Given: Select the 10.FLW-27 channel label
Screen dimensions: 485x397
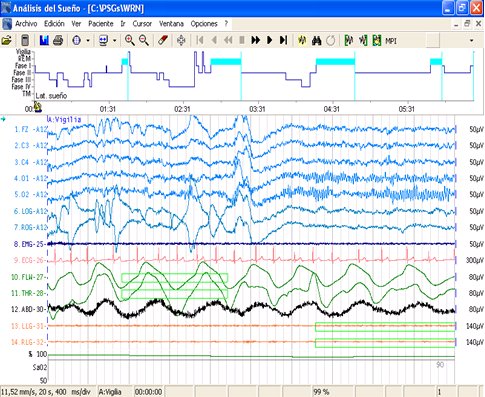Looking at the screenshot, I should 28,277.
